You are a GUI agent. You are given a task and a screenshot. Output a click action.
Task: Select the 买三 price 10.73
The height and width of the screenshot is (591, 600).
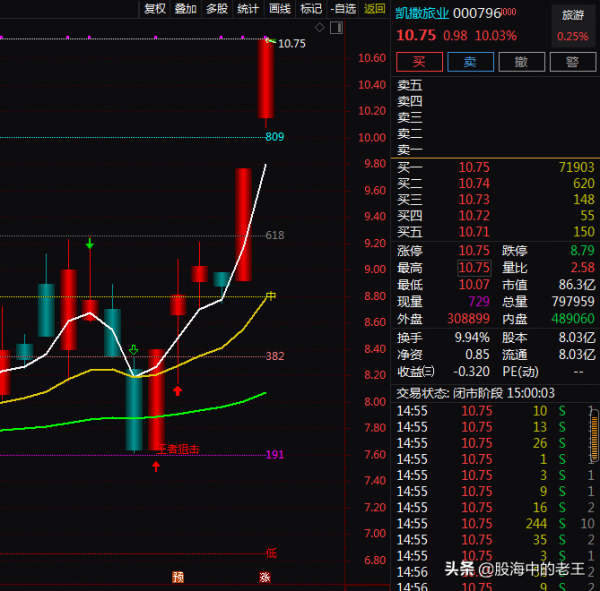coord(474,199)
